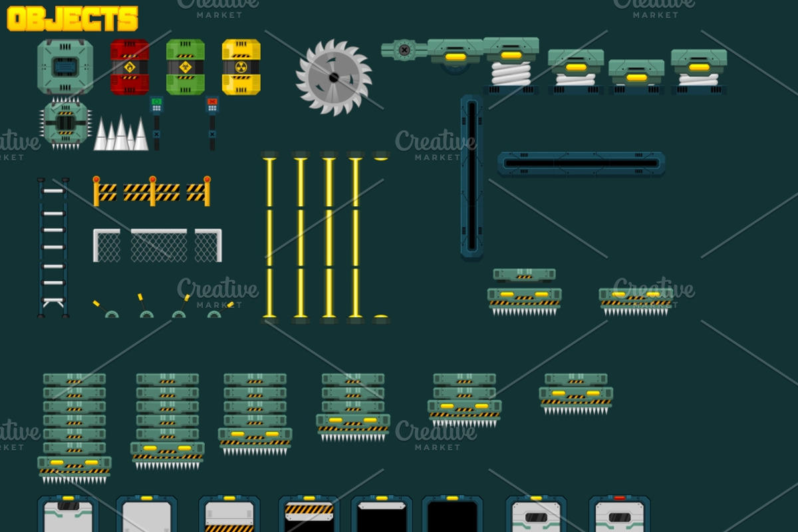Pick the yellow radioactive barrel
The image size is (798, 532).
click(241, 66)
